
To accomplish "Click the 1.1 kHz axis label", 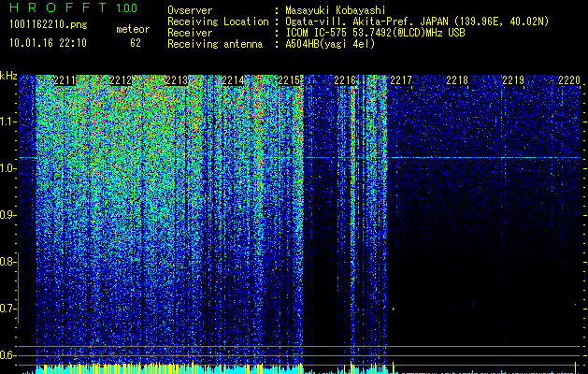I will click(x=7, y=122).
